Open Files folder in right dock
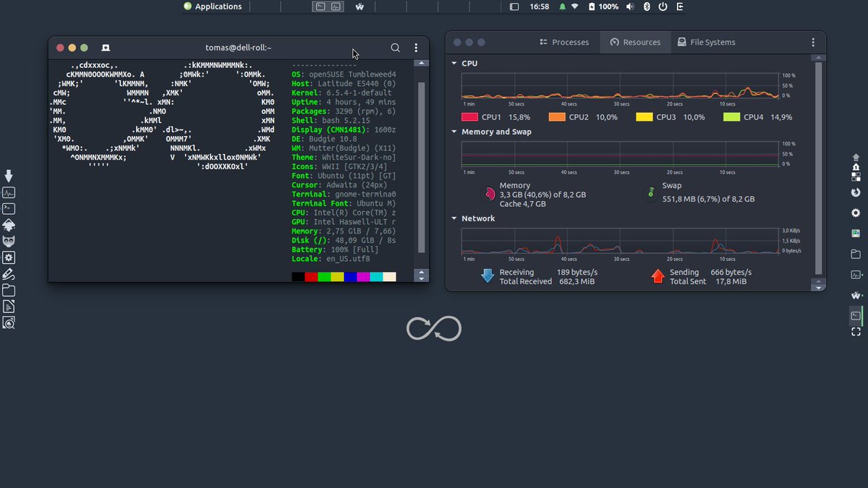Screen dimensions: 868x488 856,254
